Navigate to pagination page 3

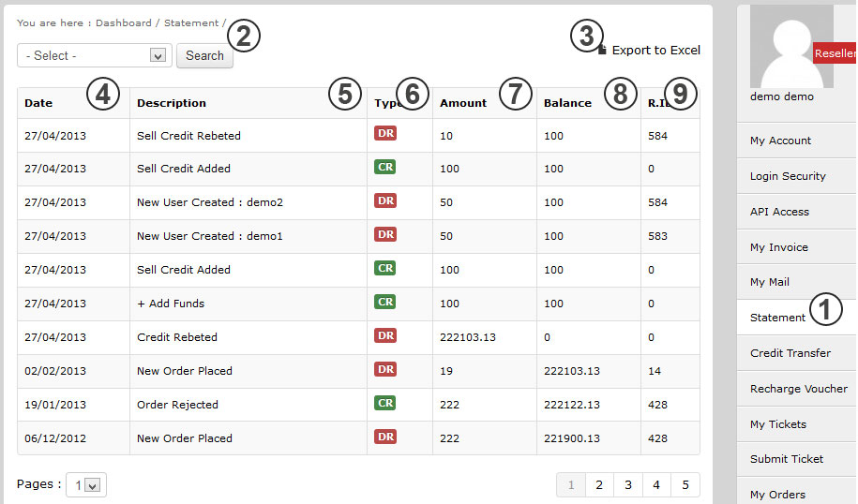(627, 485)
